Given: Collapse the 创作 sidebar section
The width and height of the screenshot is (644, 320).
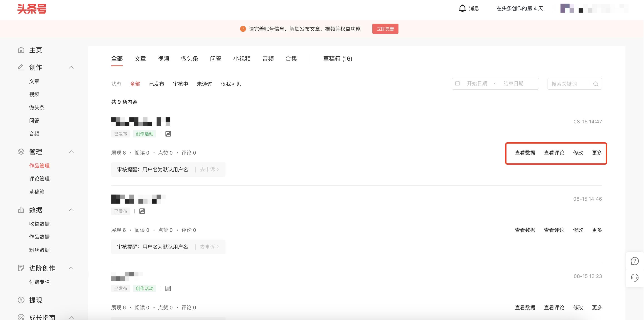Looking at the screenshot, I should click(71, 67).
